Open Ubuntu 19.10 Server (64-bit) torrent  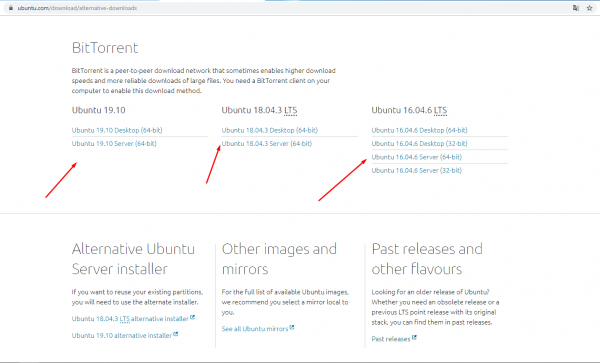pos(114,143)
